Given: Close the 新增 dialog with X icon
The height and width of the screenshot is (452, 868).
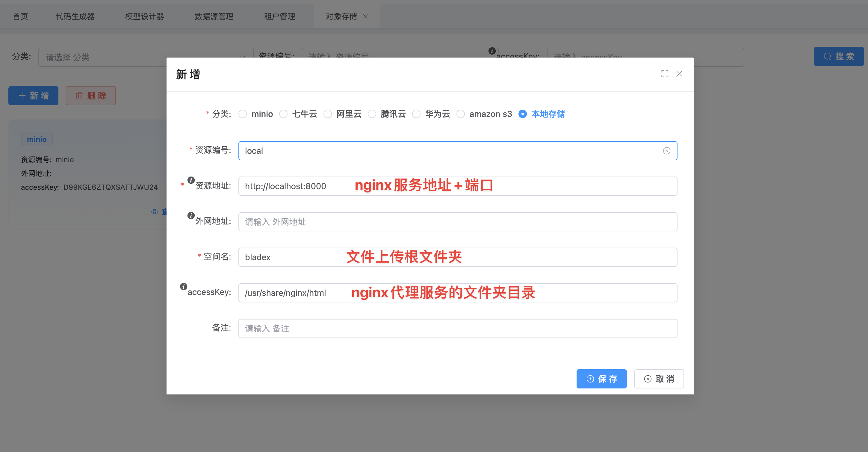Looking at the screenshot, I should 679,74.
